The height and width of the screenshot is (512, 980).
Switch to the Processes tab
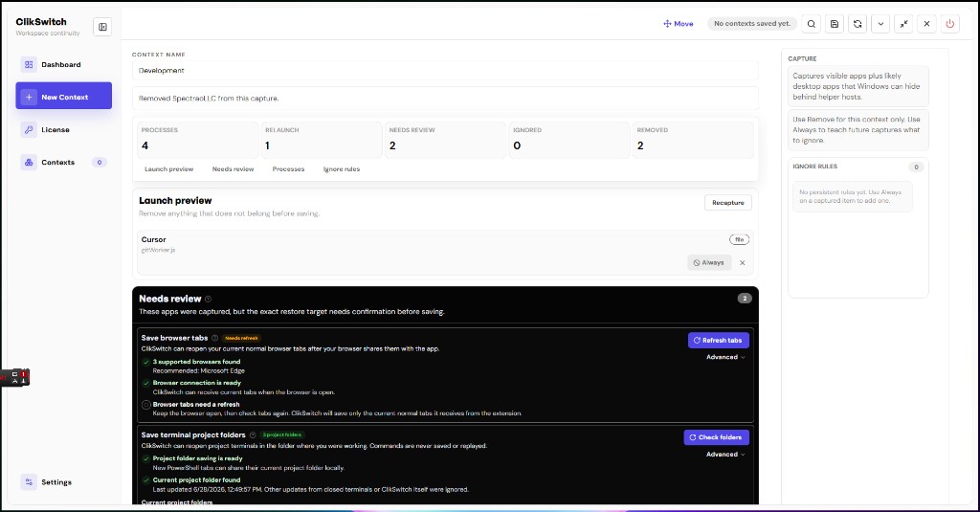(288, 168)
